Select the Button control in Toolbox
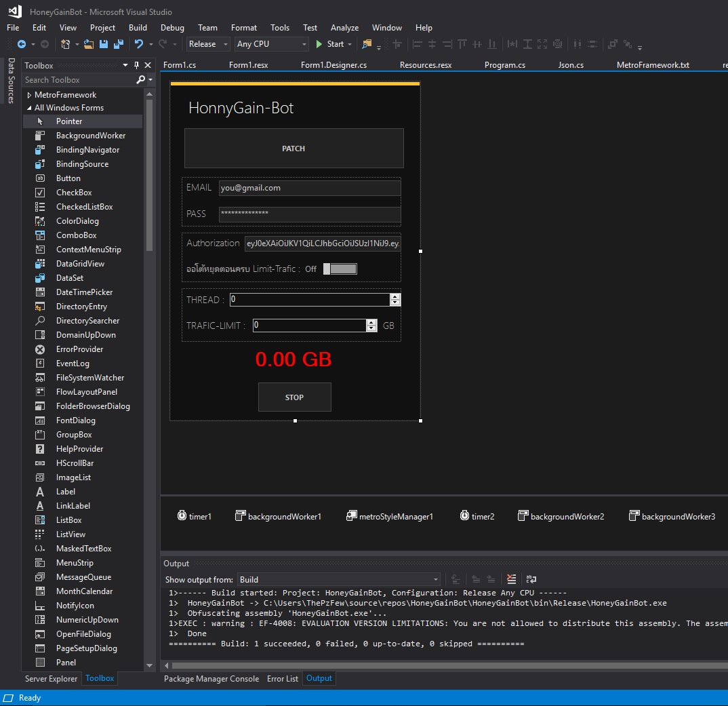 [83, 178]
